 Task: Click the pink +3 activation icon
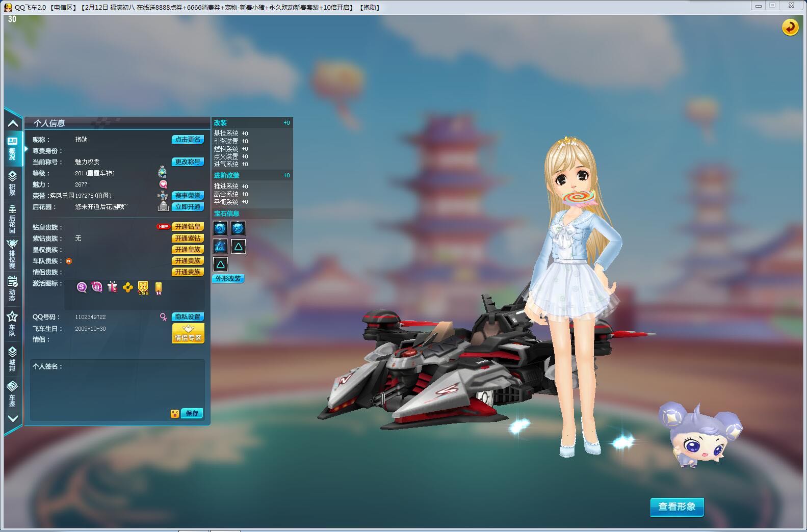tap(97, 287)
